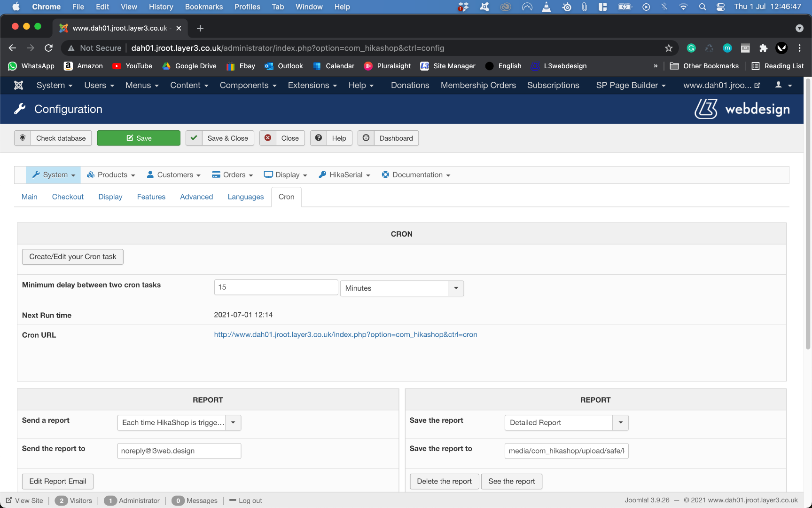Click the red X Close icon
The height and width of the screenshot is (508, 812).
tap(268, 138)
